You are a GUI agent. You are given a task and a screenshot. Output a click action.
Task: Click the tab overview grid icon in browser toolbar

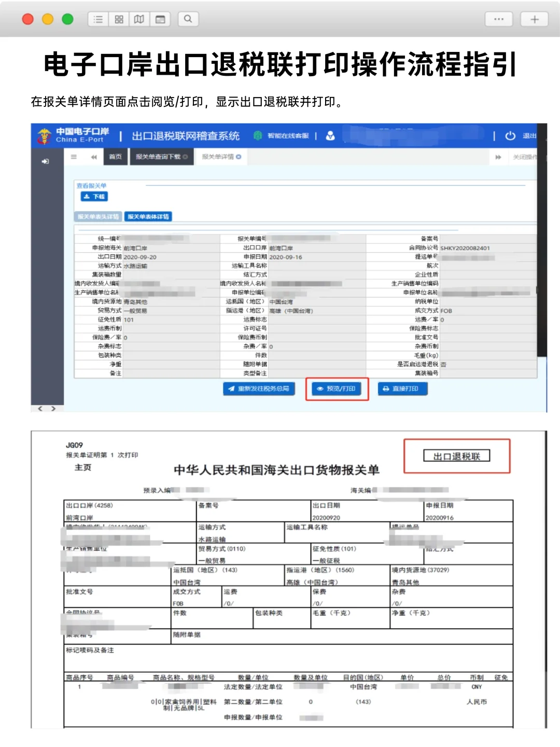118,19
